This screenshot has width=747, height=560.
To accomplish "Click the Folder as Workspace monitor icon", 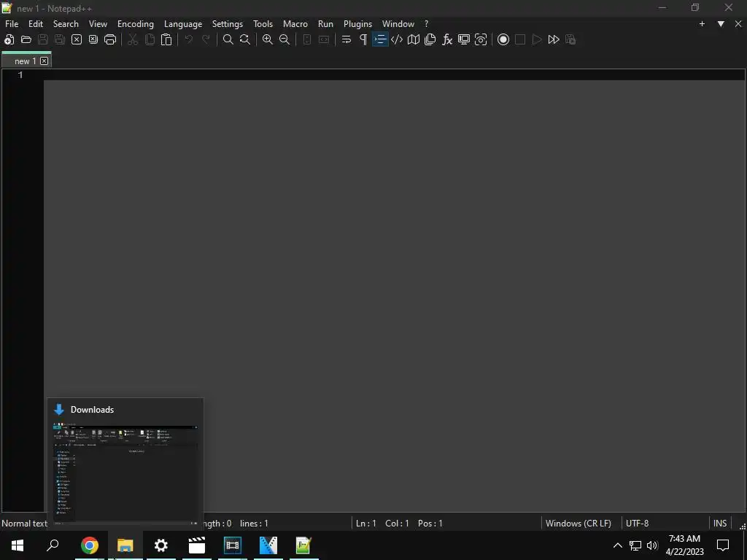I will (464, 39).
